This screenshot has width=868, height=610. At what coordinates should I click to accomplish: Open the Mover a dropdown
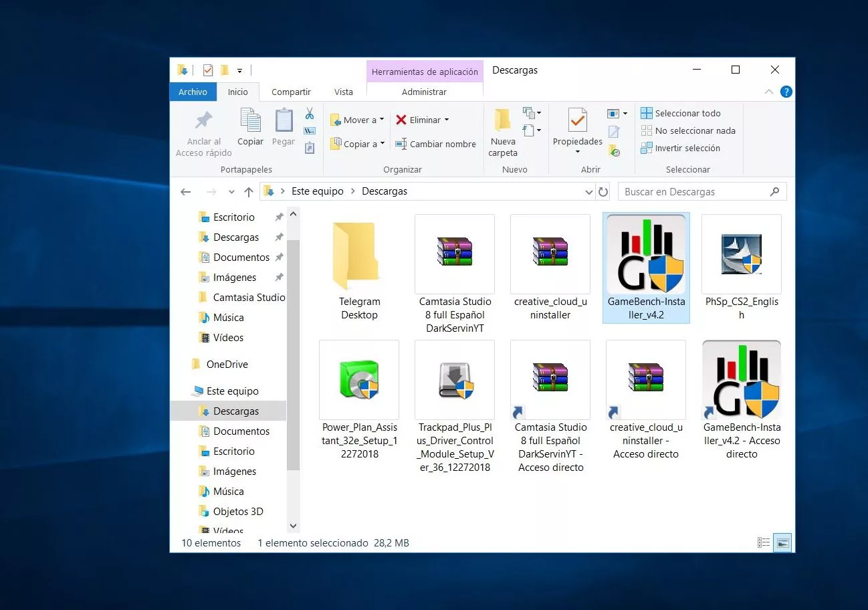[357, 120]
